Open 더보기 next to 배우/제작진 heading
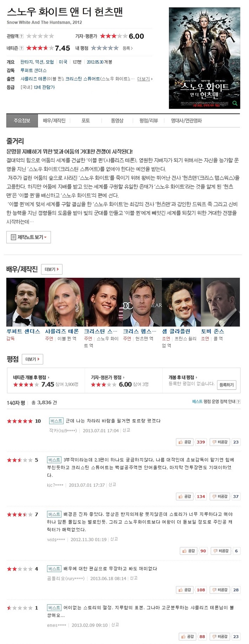 coord(52,269)
